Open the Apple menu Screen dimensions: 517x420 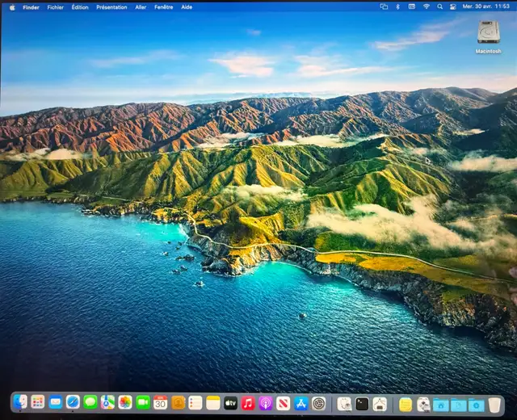12,7
